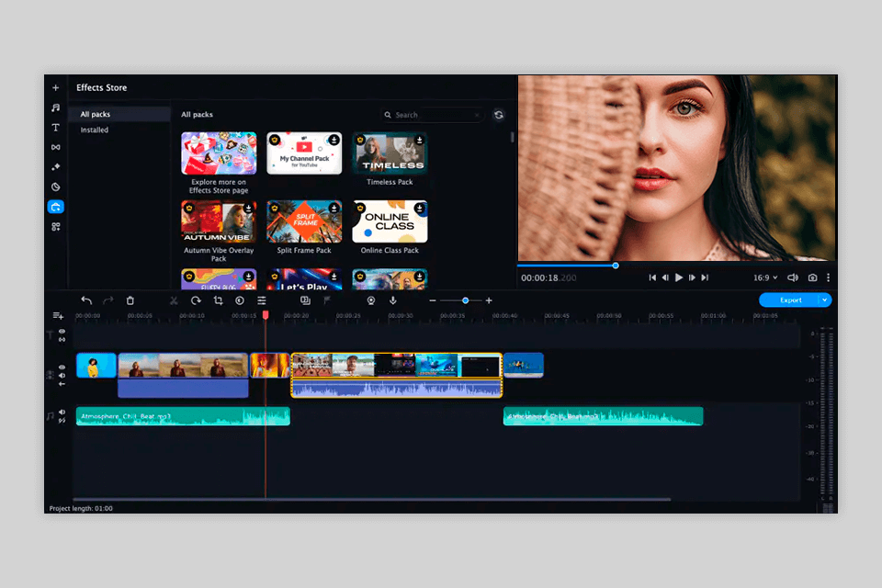Select the first blue-background video clip
The image size is (882, 588).
tap(96, 365)
